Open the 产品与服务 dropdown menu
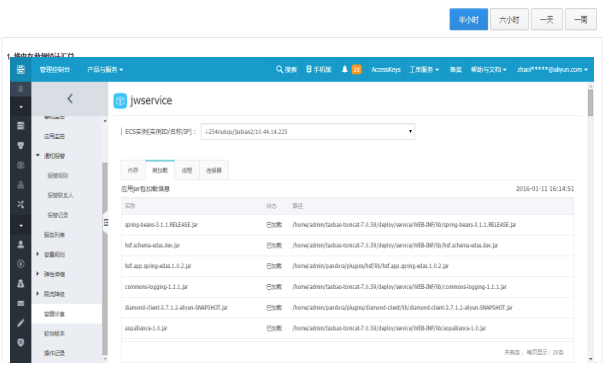Screen dimensions: 606x373 (105, 70)
